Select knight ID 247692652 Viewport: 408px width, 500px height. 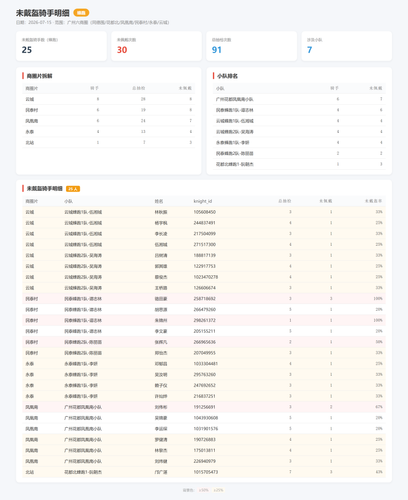[205, 385]
